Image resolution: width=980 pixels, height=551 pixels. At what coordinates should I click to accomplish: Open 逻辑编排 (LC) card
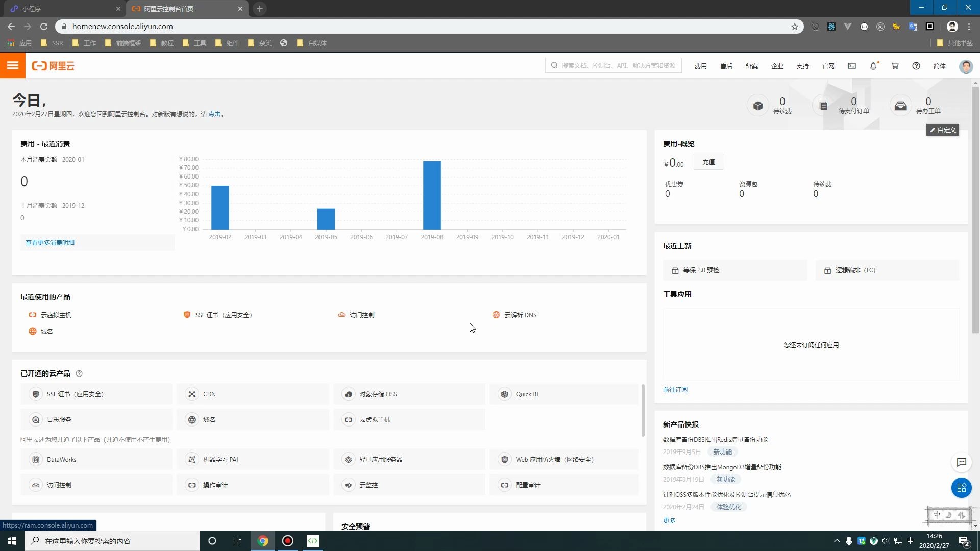click(x=887, y=270)
